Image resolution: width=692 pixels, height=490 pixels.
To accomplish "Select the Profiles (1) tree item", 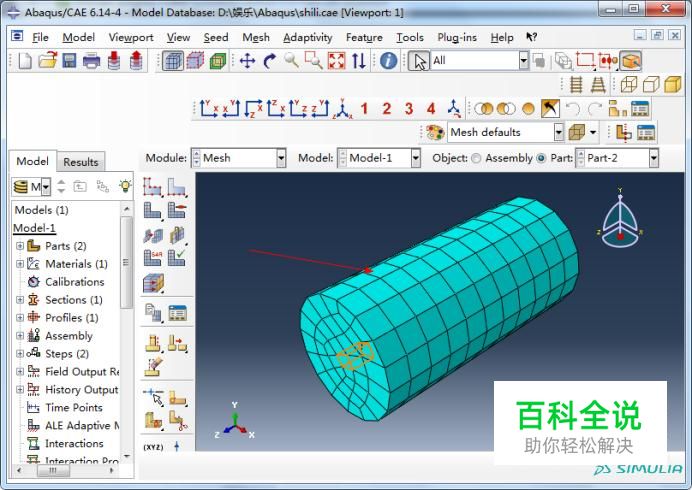I will point(71,318).
